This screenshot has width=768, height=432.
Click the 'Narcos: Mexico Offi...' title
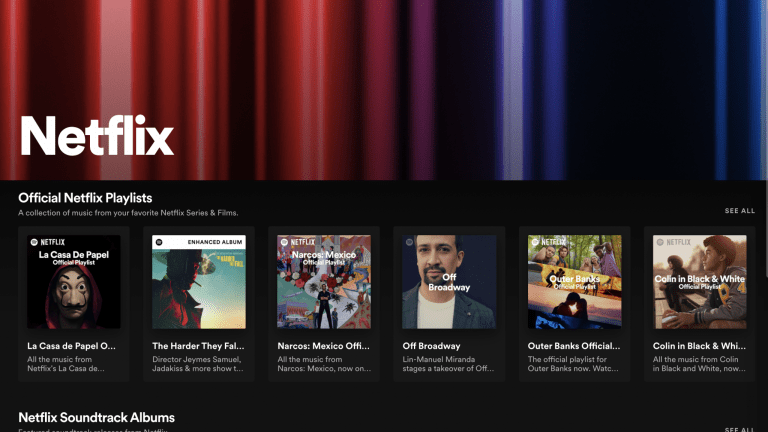324,346
